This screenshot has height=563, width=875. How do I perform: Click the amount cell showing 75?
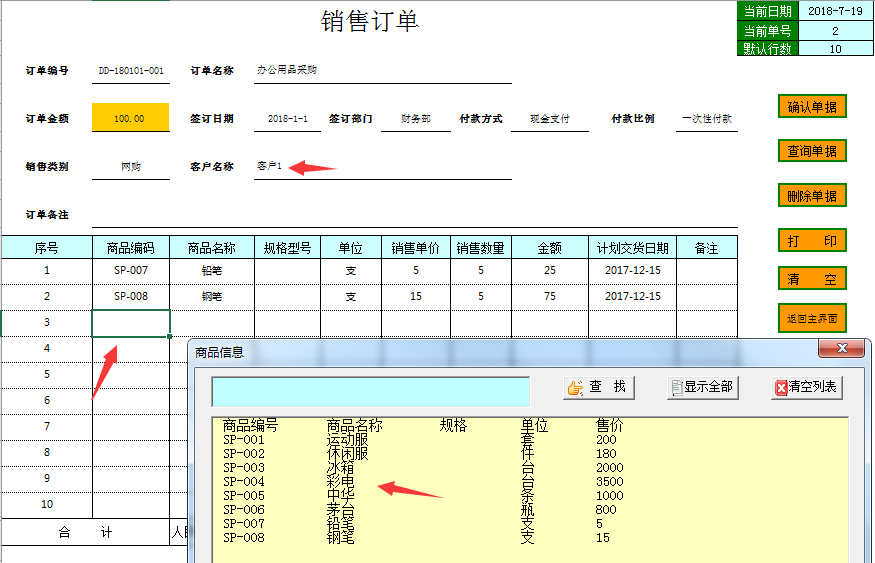point(550,297)
